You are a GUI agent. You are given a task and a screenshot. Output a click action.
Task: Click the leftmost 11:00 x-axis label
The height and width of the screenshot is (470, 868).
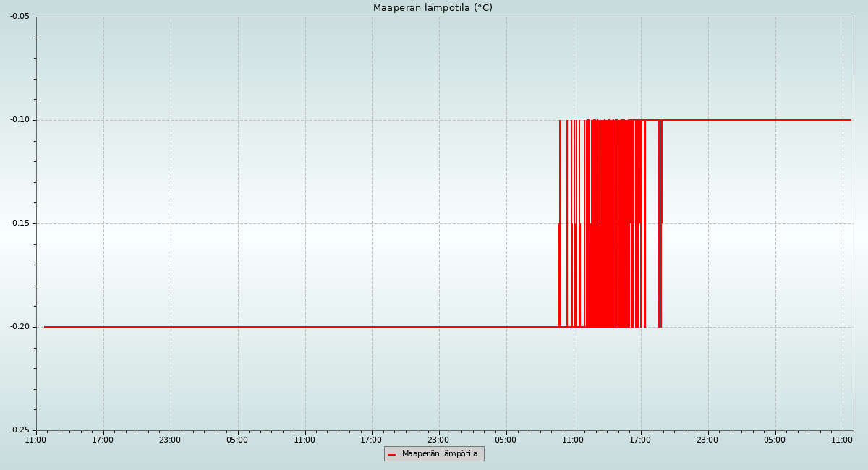(35, 440)
